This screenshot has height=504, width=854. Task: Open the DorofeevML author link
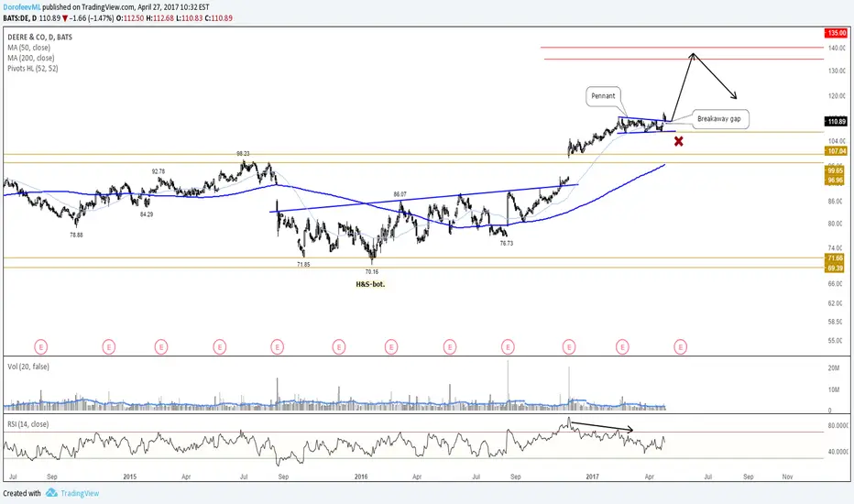coord(21,7)
